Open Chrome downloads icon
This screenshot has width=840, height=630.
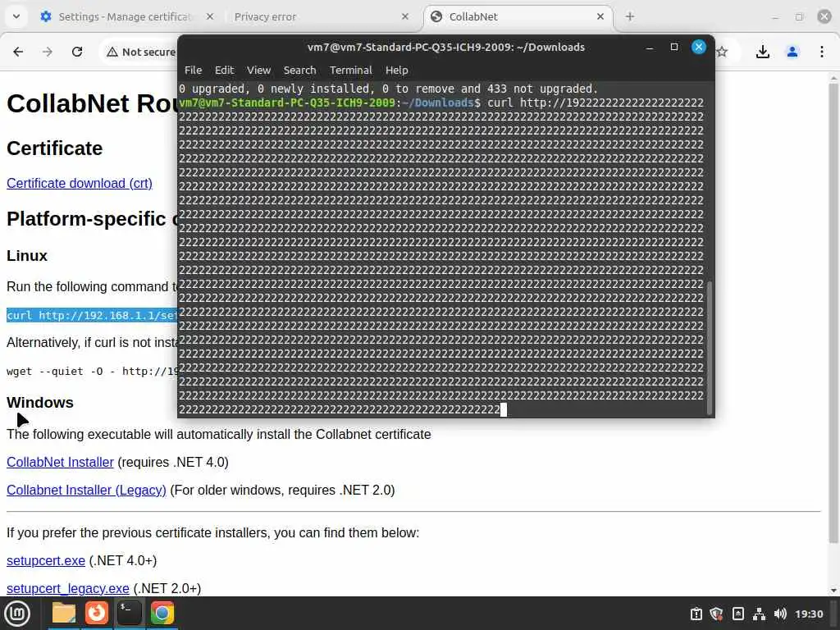[x=763, y=52]
